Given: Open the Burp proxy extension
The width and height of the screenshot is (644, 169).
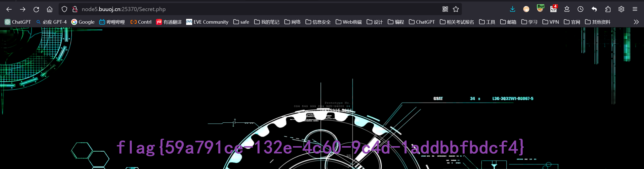Looking at the screenshot, I should (x=540, y=9).
